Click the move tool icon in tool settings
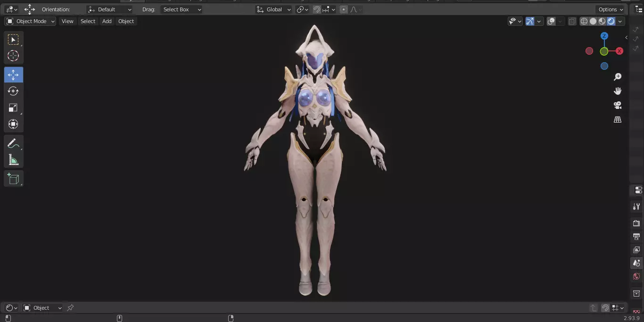Screen dimensions: 644x322 [30, 9]
